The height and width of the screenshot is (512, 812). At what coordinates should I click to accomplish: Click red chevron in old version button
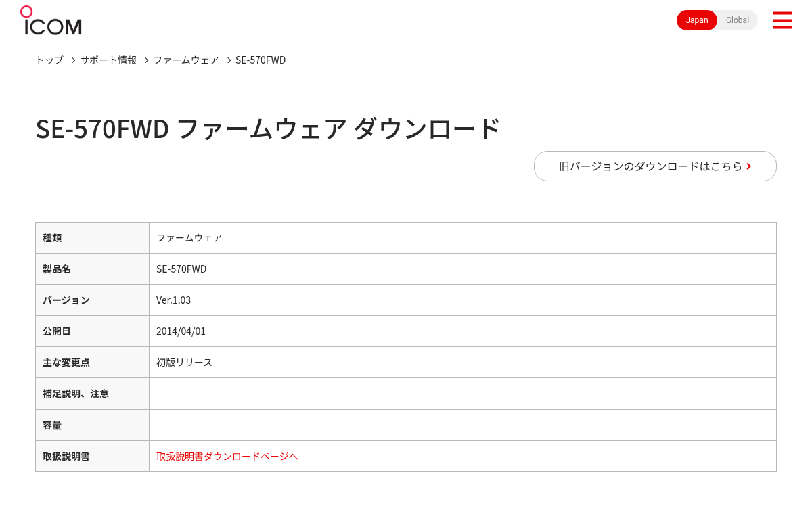coord(749,166)
